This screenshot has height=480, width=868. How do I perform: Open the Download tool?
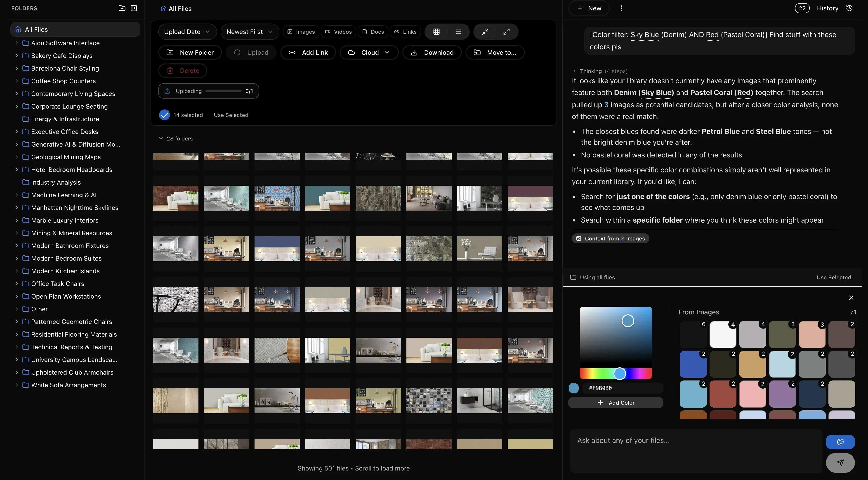[432, 52]
